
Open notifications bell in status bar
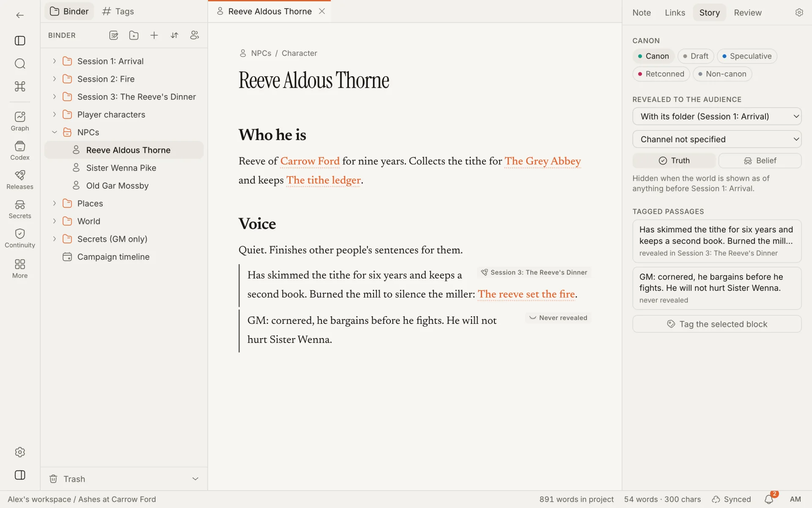click(x=769, y=500)
